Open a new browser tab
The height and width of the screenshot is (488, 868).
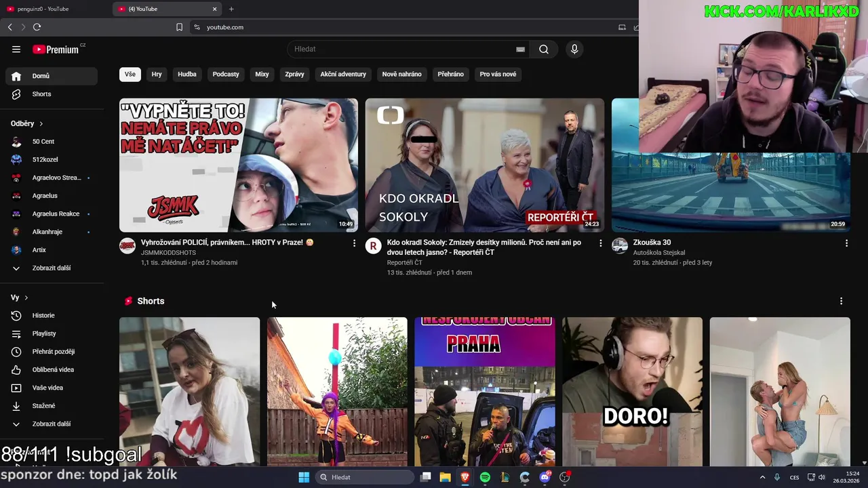(231, 9)
